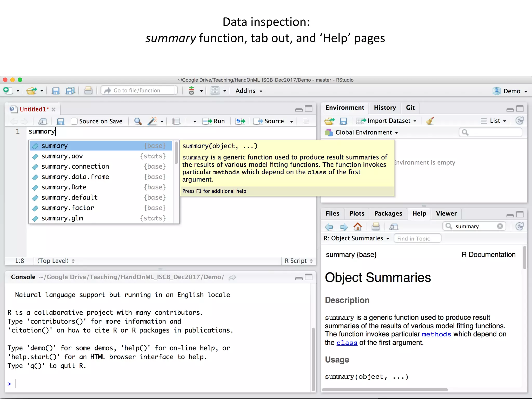Screen dimensions: 532x399
Task: Refresh the Environment pane
Action: point(519,121)
